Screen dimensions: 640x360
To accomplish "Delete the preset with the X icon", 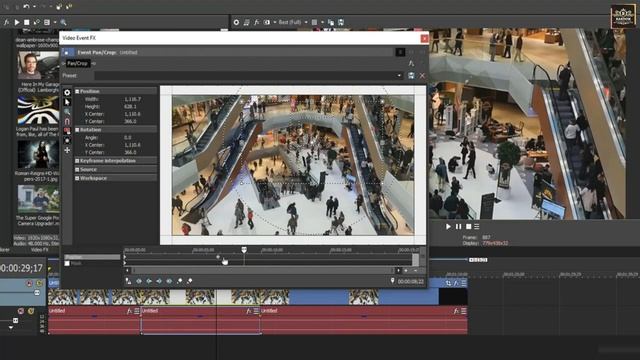I will 422,76.
